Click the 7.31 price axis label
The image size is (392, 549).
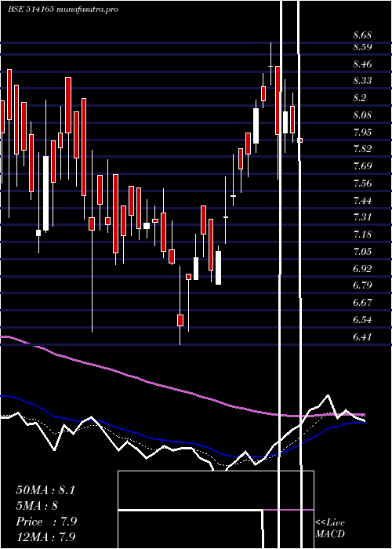point(362,217)
